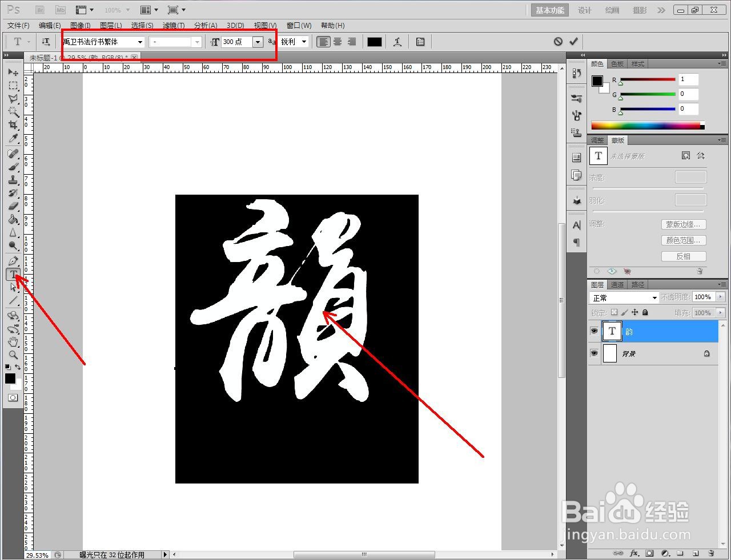Select the Horizontal Type tool
This screenshot has height=560, width=731.
coord(13,274)
